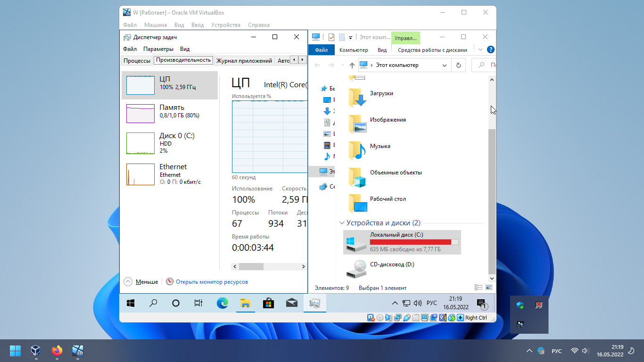This screenshot has height=362, width=644.
Task: Switch Explorer to details view icon
Action: [x=479, y=288]
